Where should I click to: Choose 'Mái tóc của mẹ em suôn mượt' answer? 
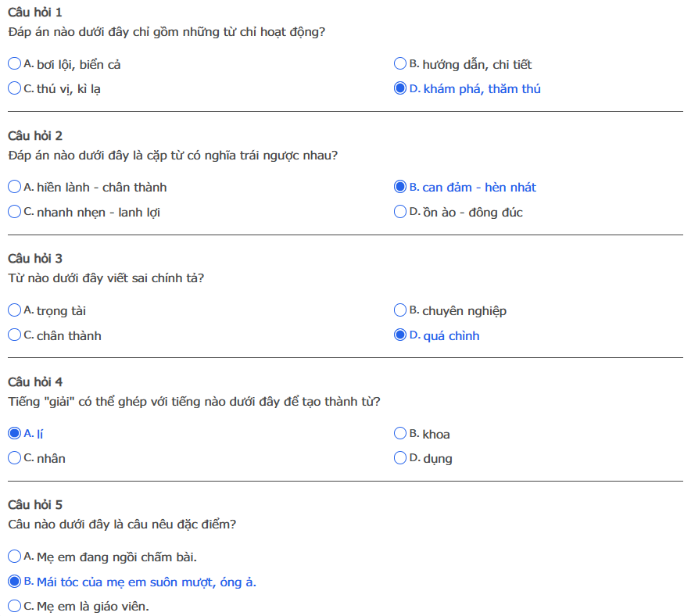tap(15, 582)
